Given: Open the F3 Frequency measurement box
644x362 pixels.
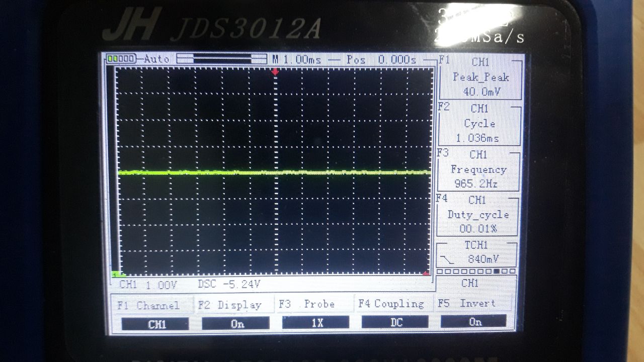Looking at the screenshot, I should pyautogui.click(x=478, y=169).
